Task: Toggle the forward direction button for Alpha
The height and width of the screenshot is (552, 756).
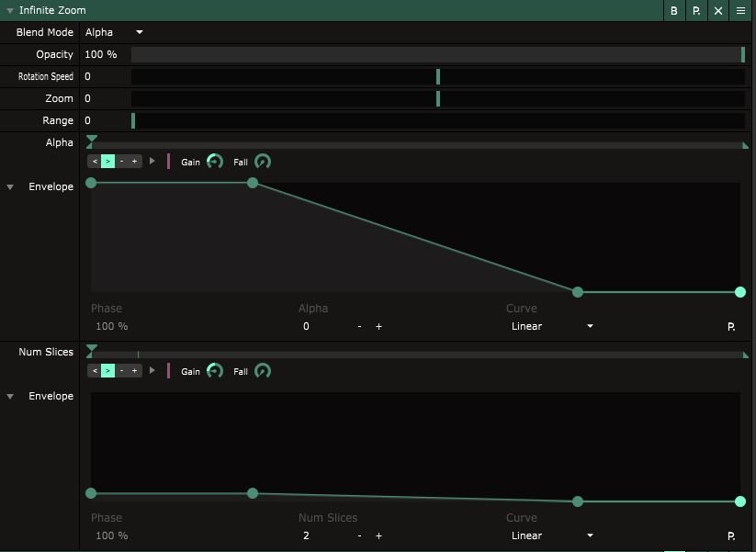Action: (107, 162)
